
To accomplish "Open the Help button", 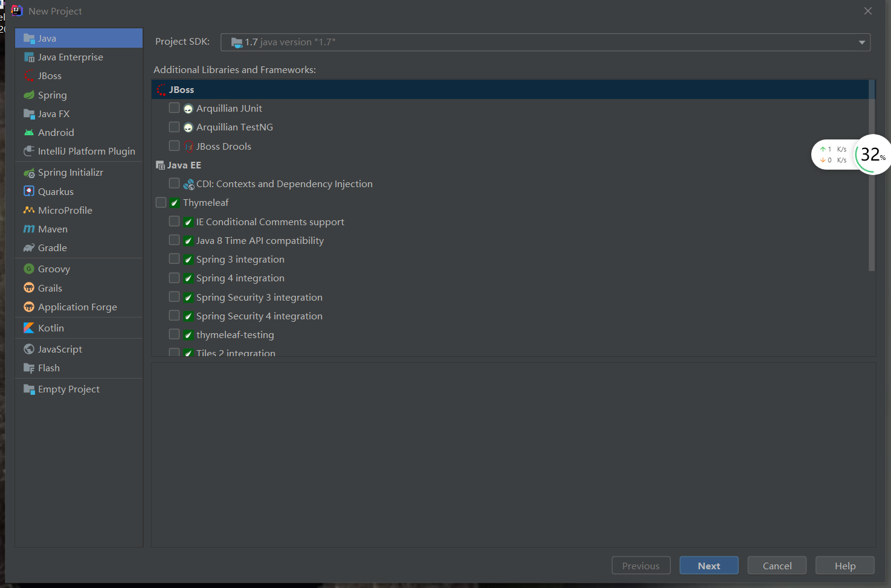I will (x=845, y=566).
